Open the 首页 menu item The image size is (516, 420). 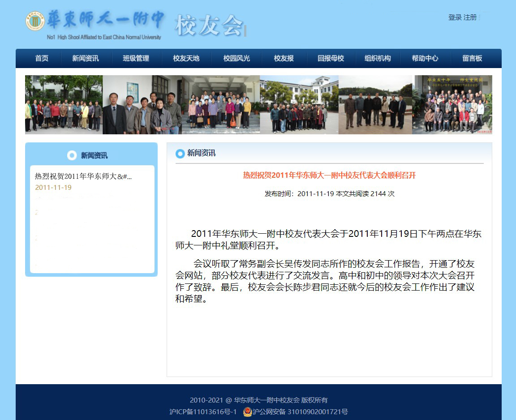[42, 59]
